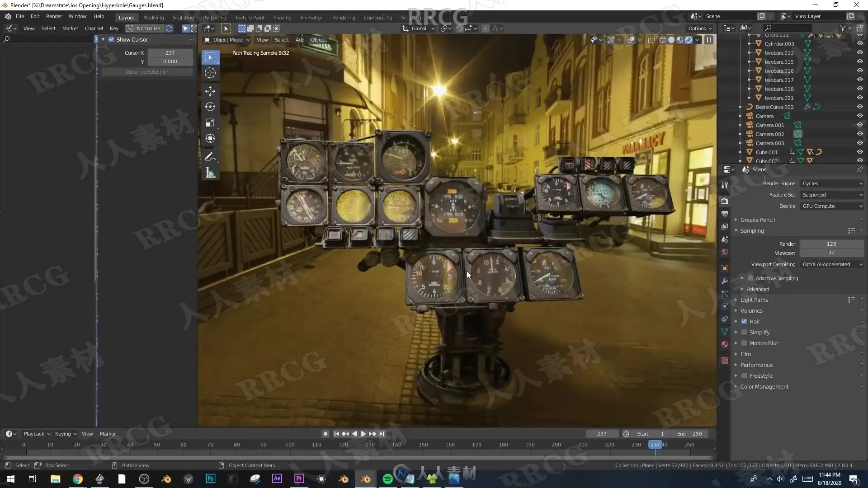
Task: Select the Rotate tool
Action: [210, 107]
